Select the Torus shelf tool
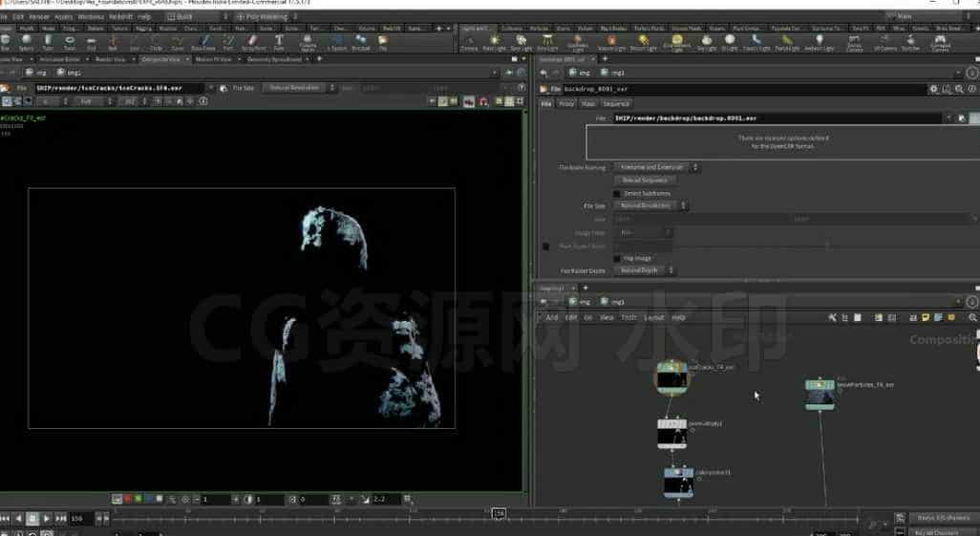The image size is (980, 536). (x=70, y=43)
